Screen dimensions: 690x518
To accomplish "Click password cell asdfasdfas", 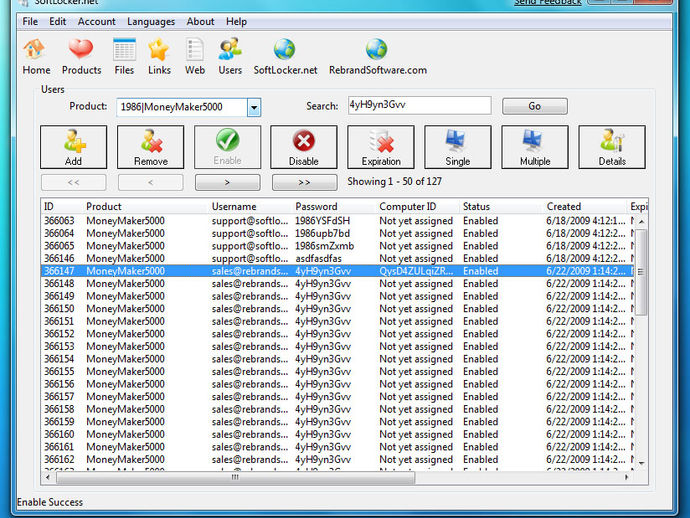I will 319,258.
